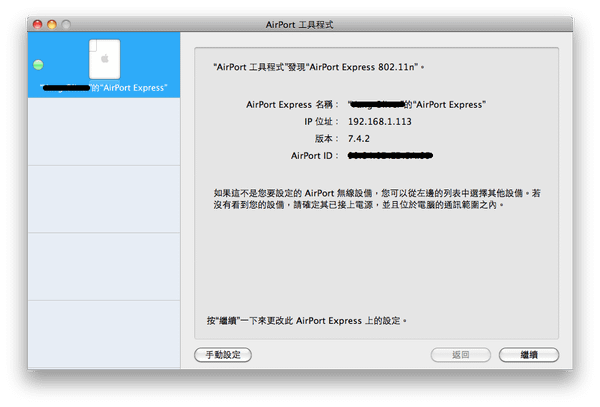Click the 按"繼續" instruction text
Screen dimensions: 600x407
click(307, 321)
